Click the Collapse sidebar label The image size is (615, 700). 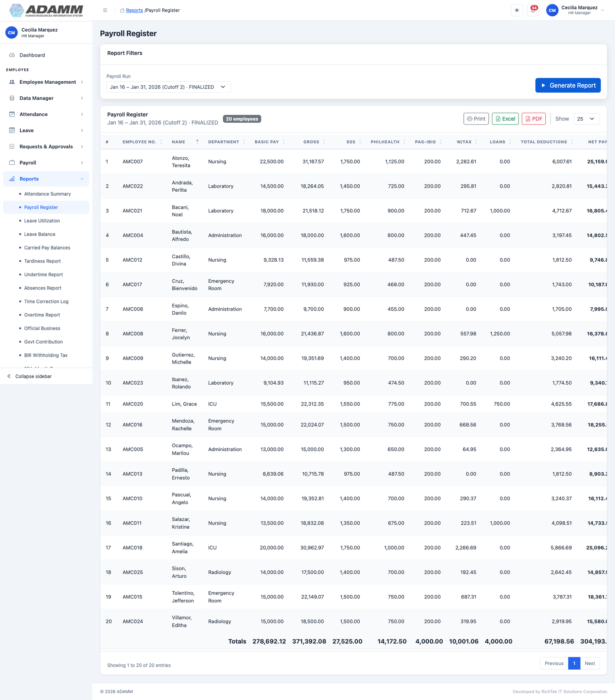tap(33, 376)
